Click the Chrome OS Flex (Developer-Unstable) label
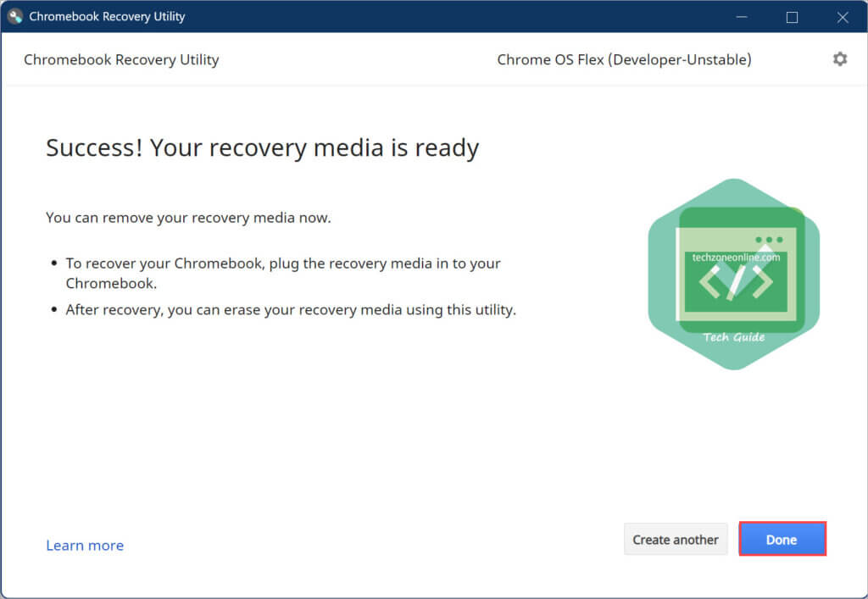This screenshot has height=599, width=868. (x=625, y=59)
